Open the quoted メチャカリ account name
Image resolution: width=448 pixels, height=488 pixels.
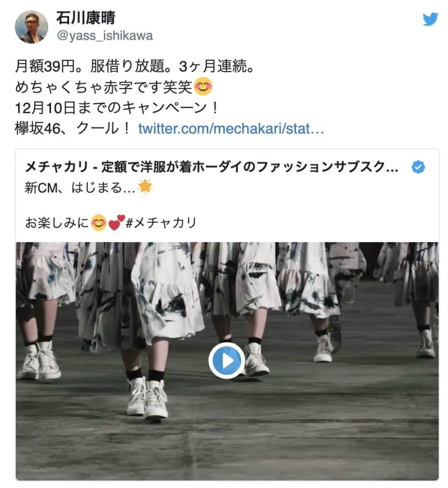(212, 167)
